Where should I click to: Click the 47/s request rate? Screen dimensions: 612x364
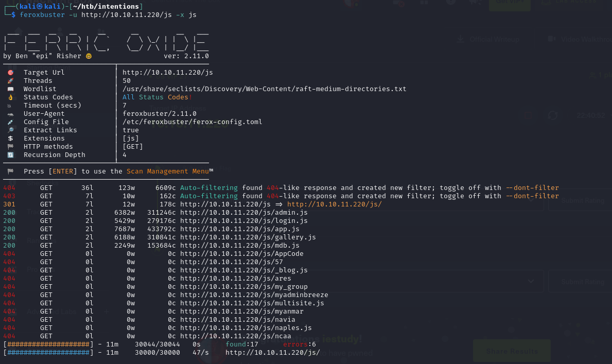[201, 353]
